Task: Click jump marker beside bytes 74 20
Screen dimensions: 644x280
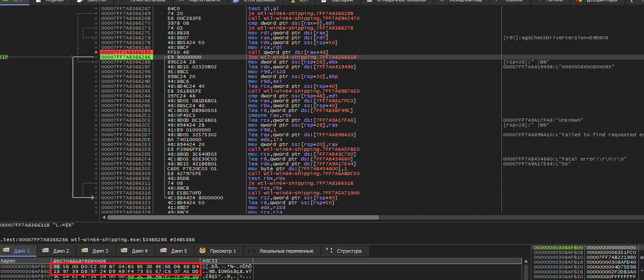Action: [162, 14]
